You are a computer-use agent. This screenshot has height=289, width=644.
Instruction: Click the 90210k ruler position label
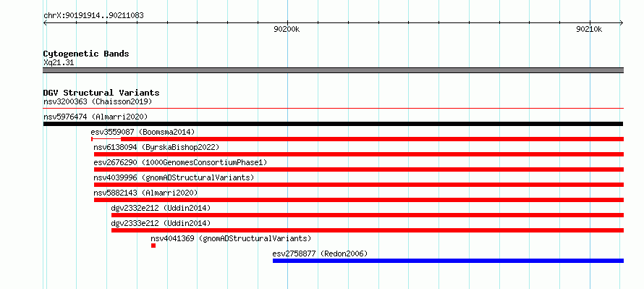(x=589, y=29)
